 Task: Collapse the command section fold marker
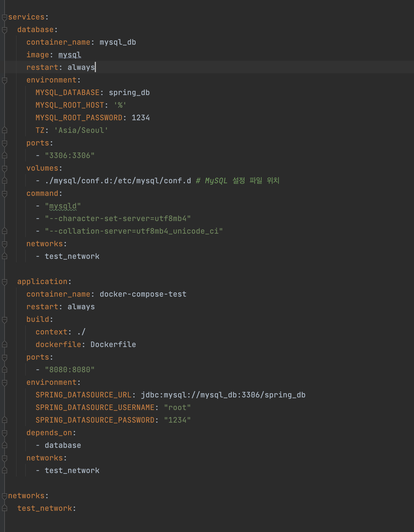(x=4, y=194)
